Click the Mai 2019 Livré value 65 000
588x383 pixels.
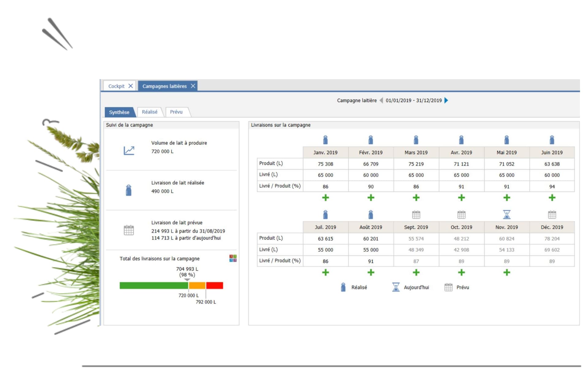tap(507, 175)
